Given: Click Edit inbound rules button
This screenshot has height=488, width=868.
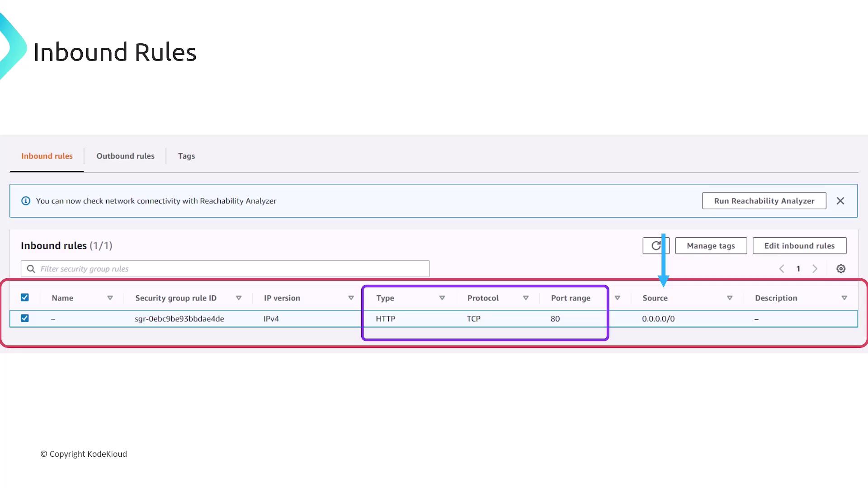Looking at the screenshot, I should tap(799, 246).
